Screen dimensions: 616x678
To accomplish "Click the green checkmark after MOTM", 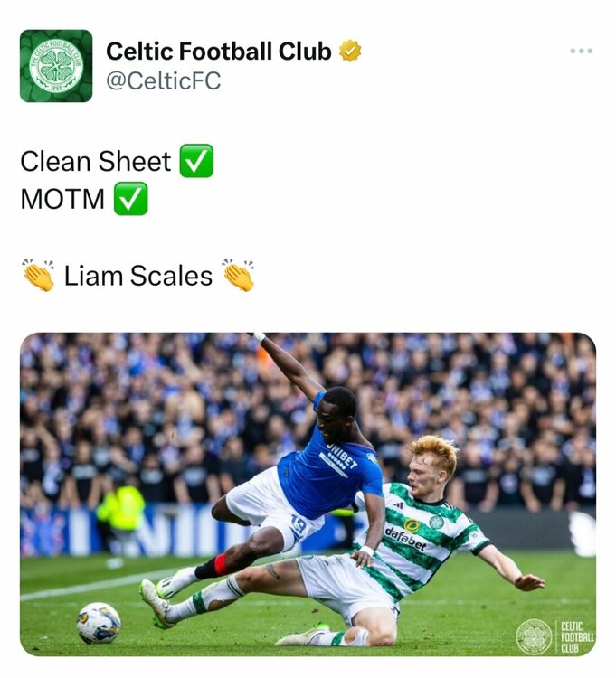I will [x=130, y=199].
